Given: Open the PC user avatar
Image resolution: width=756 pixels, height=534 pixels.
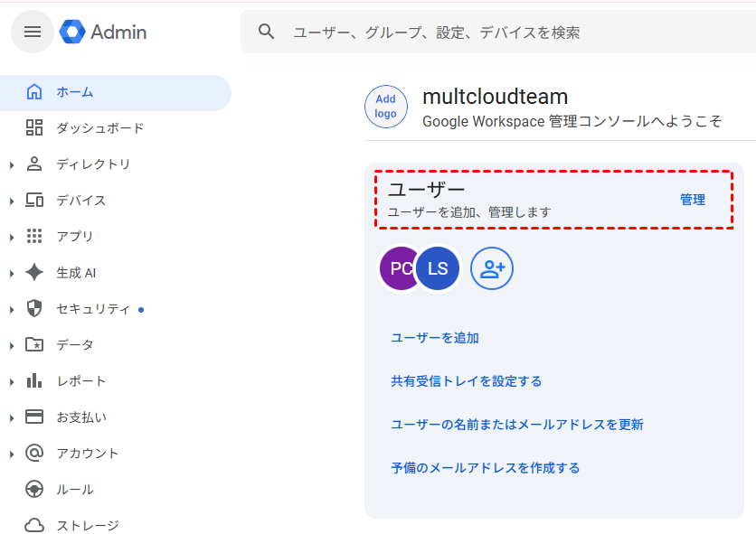Looking at the screenshot, I should pyautogui.click(x=397, y=268).
